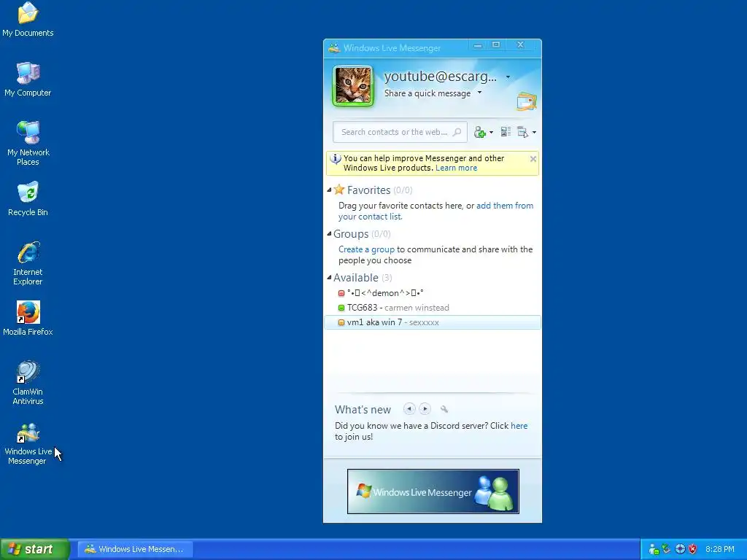The height and width of the screenshot is (560, 747).
Task: Open the email inbox envelope icon
Action: (x=527, y=101)
